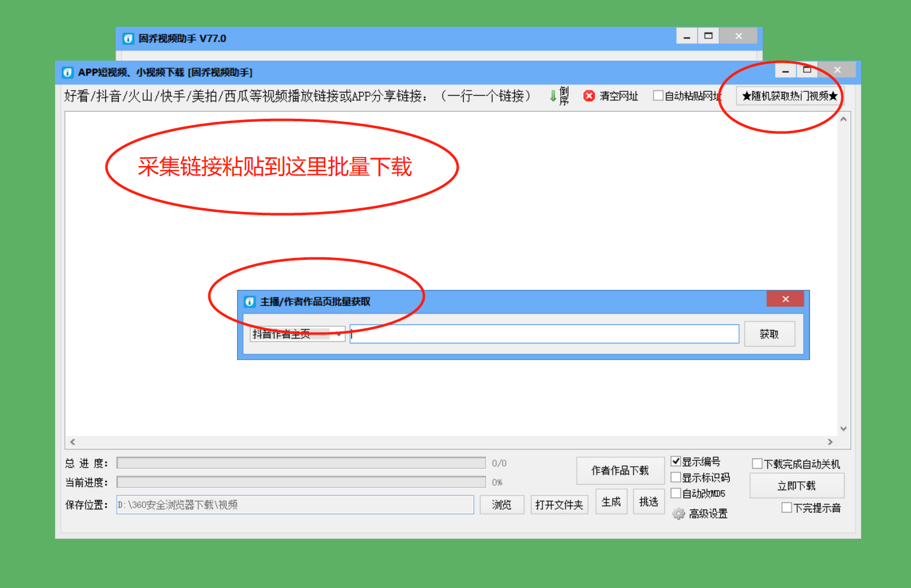Viewport: 911px width, 588px height.
Task: Minimize the APP短视频 download window
Action: click(785, 70)
